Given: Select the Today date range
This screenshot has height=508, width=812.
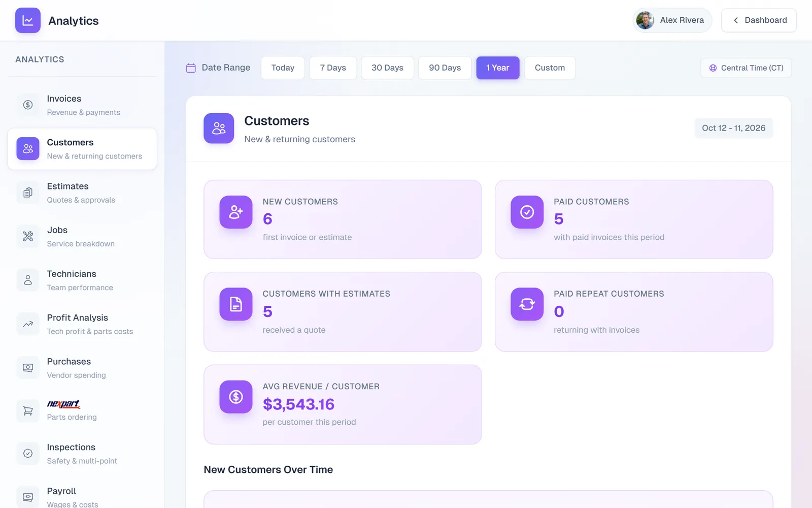Looking at the screenshot, I should pyautogui.click(x=283, y=68).
